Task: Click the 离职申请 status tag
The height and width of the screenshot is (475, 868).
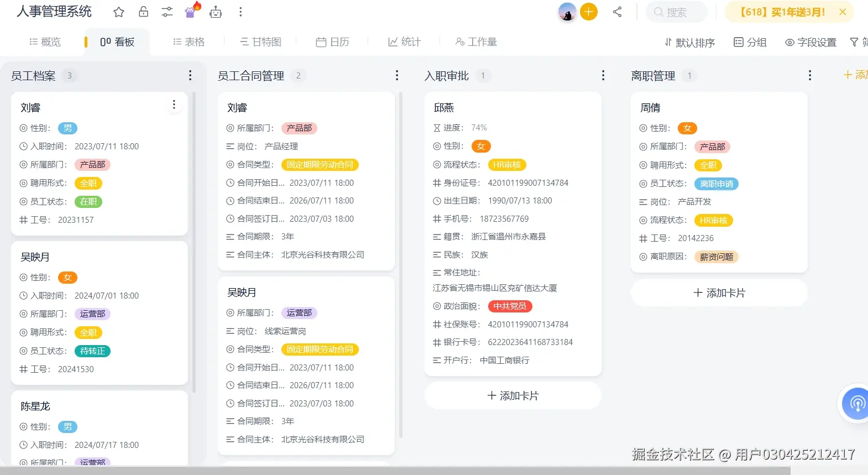Action: pyautogui.click(x=717, y=184)
